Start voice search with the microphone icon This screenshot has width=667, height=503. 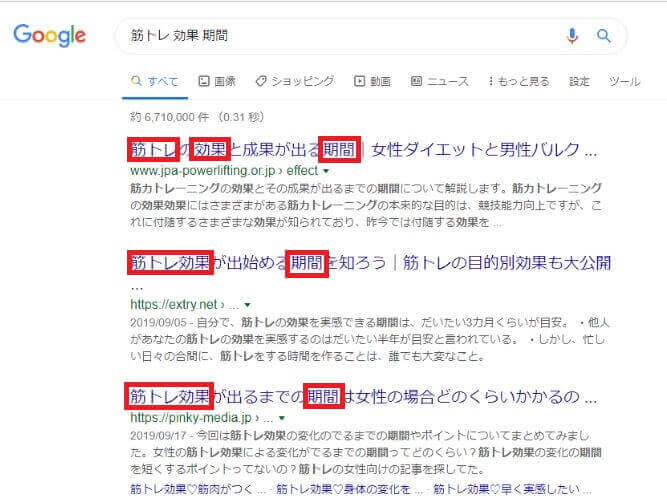click(x=573, y=36)
